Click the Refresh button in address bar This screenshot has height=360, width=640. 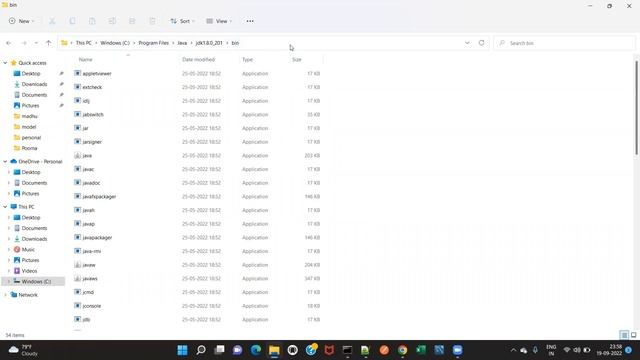coord(482,43)
